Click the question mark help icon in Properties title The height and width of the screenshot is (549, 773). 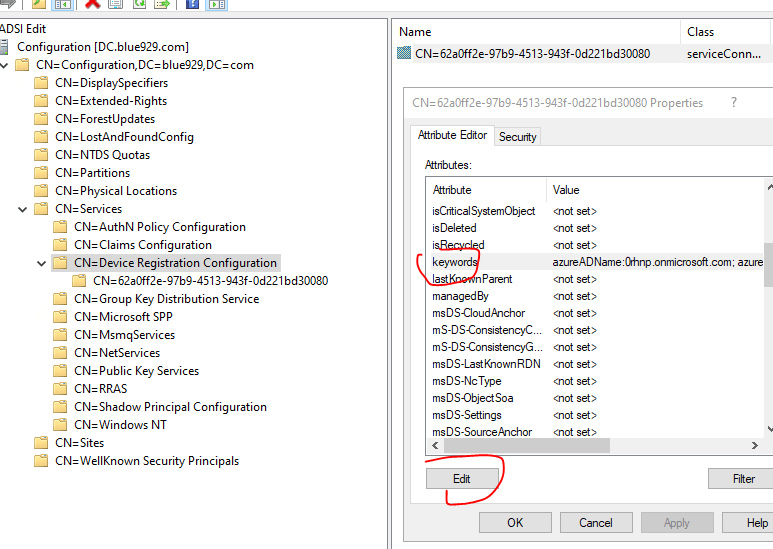(x=734, y=103)
